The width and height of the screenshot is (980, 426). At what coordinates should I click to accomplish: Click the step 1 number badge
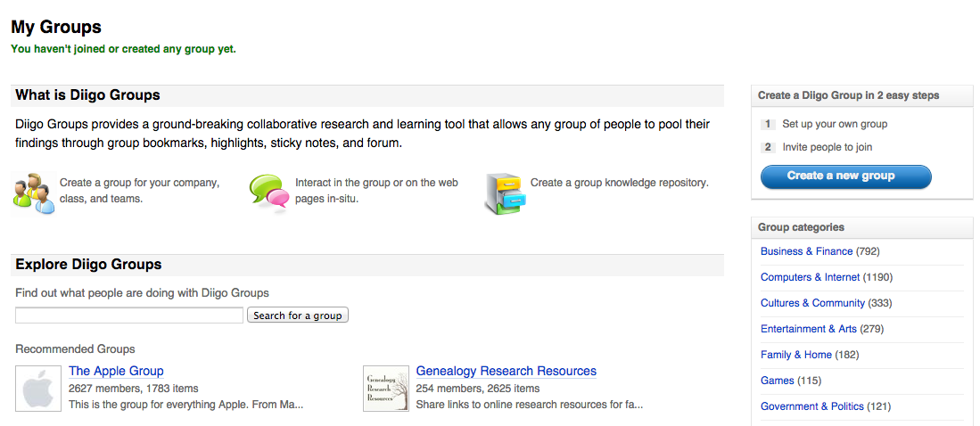[x=769, y=125]
